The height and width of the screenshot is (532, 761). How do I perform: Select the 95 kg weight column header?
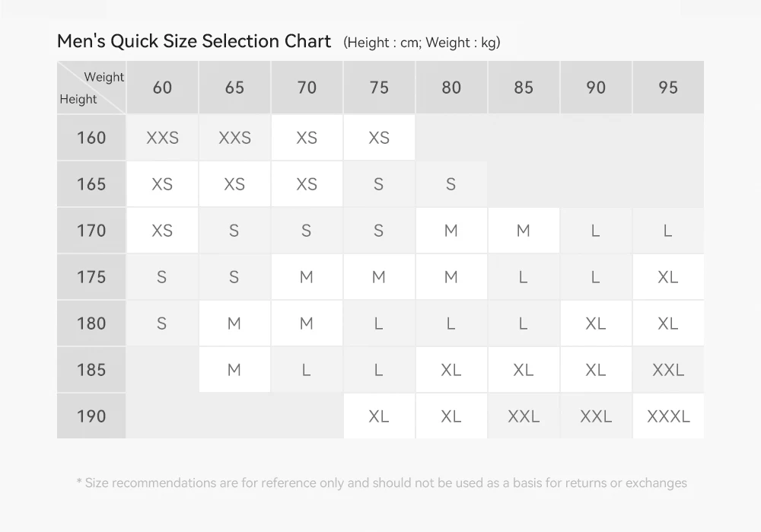[x=668, y=88]
